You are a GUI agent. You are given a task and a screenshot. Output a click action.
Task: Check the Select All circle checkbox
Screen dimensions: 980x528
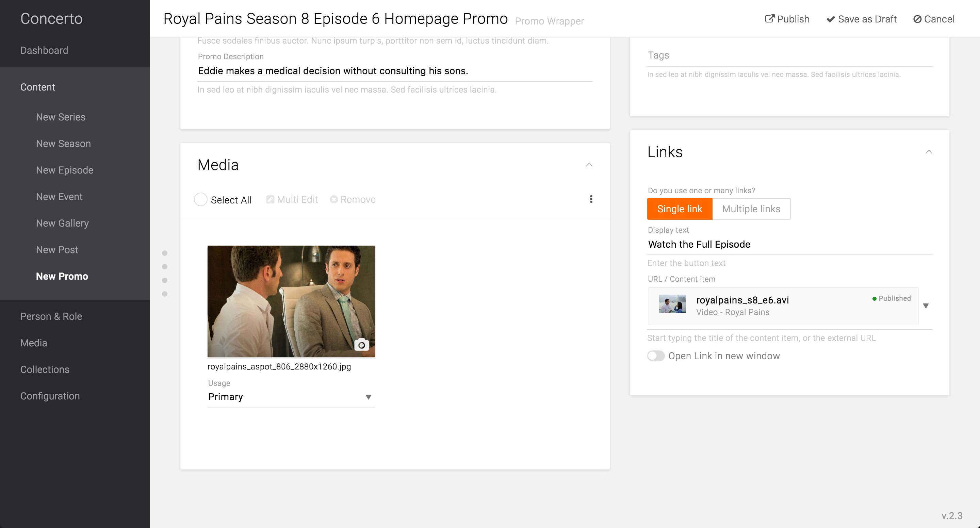tap(200, 199)
